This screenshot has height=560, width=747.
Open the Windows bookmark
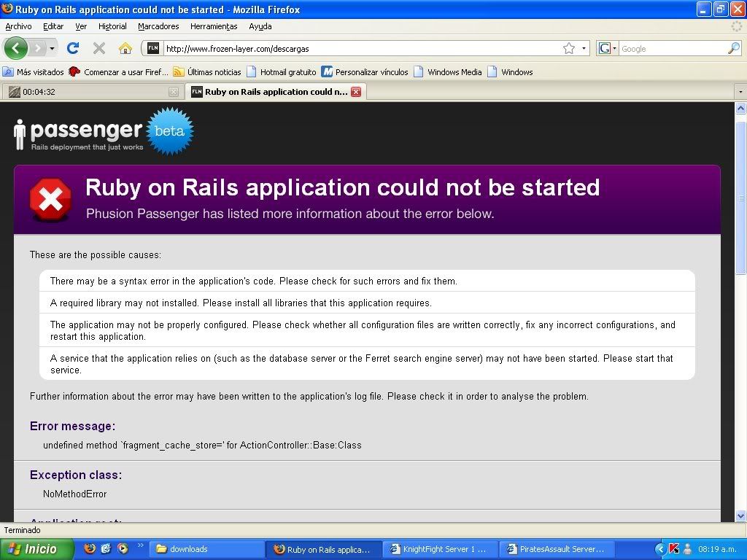point(510,72)
